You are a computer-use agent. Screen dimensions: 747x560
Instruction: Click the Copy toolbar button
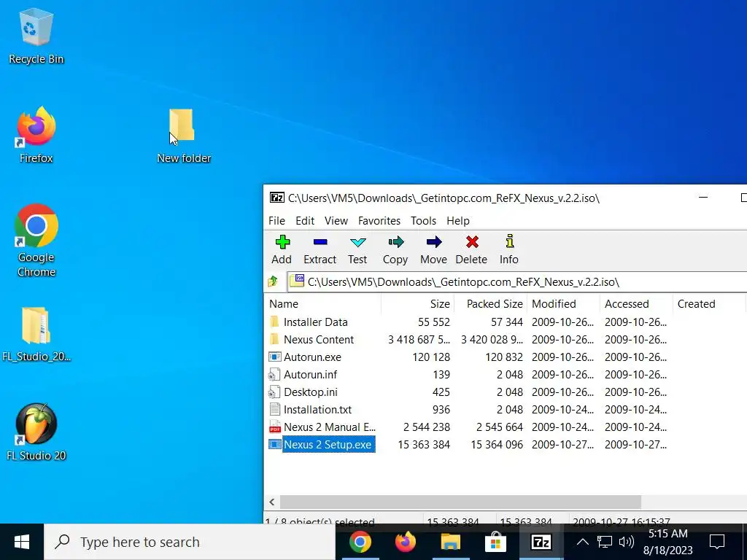point(395,250)
